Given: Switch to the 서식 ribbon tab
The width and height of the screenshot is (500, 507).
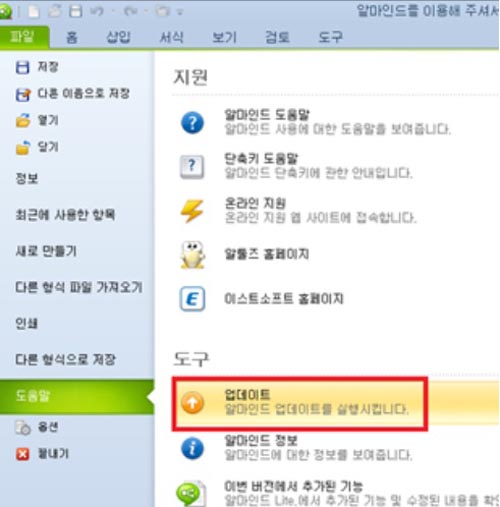Looking at the screenshot, I should tap(171, 37).
